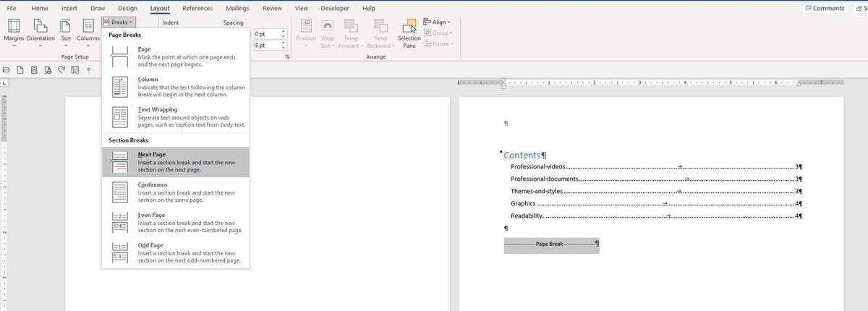This screenshot has width=868, height=311.
Task: Open the Selection Pane
Action: pyautogui.click(x=409, y=33)
